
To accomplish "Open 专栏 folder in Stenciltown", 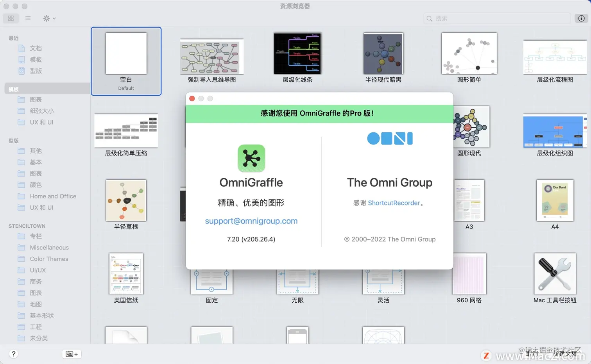I will (36, 236).
